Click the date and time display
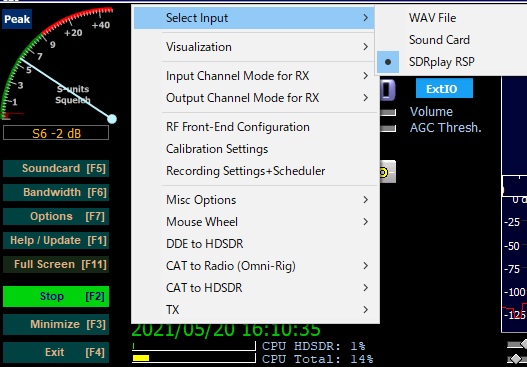This screenshot has height=367, width=527. (226, 330)
